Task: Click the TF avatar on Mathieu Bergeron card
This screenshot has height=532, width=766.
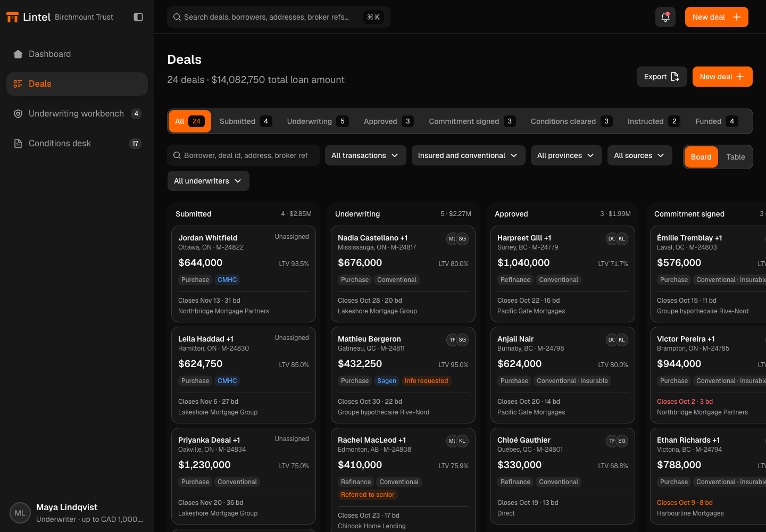Action: click(452, 340)
